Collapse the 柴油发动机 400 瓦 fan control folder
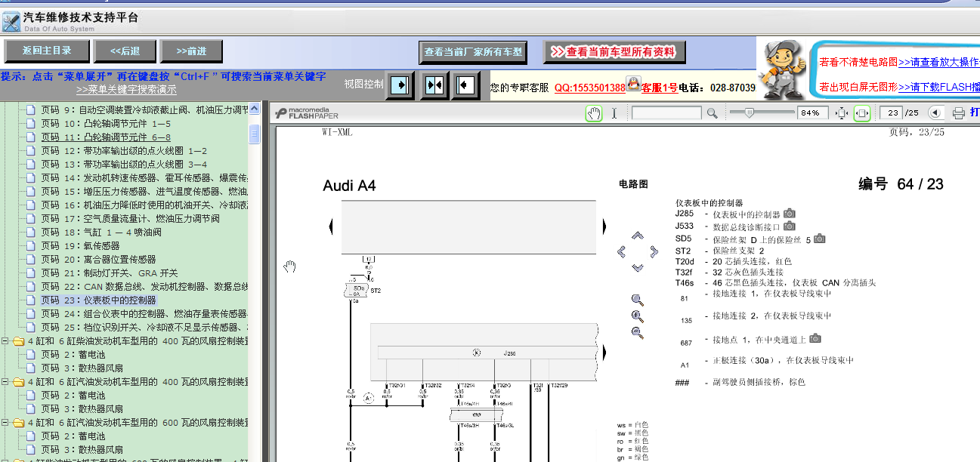The height and width of the screenshot is (462, 980). pyautogui.click(x=6, y=341)
